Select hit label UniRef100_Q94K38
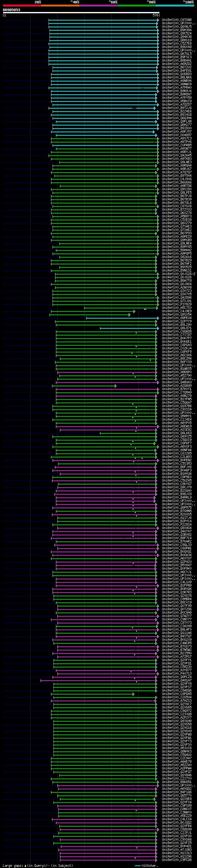Image resolution: width=197 pixels, height=868 pixels. (177, 37)
